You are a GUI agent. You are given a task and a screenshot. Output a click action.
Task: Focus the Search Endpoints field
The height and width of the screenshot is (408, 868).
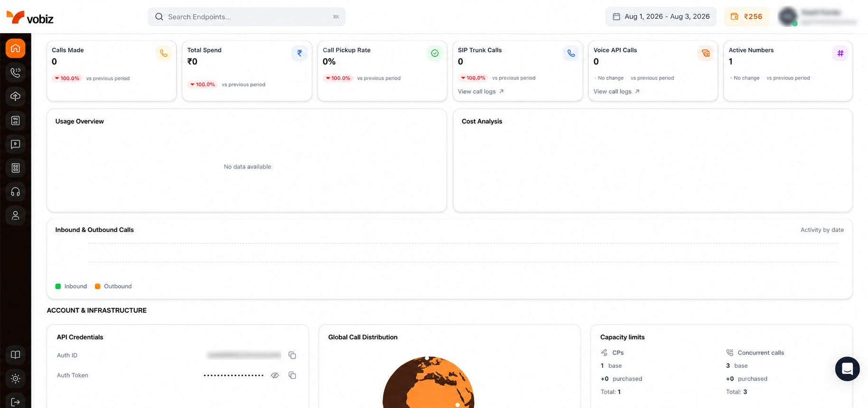coord(247,17)
